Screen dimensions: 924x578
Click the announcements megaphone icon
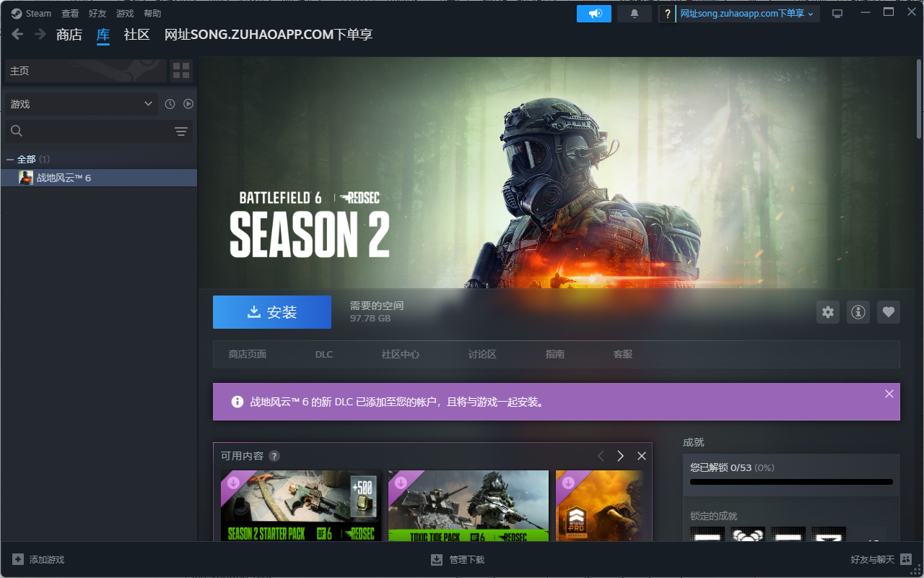594,14
